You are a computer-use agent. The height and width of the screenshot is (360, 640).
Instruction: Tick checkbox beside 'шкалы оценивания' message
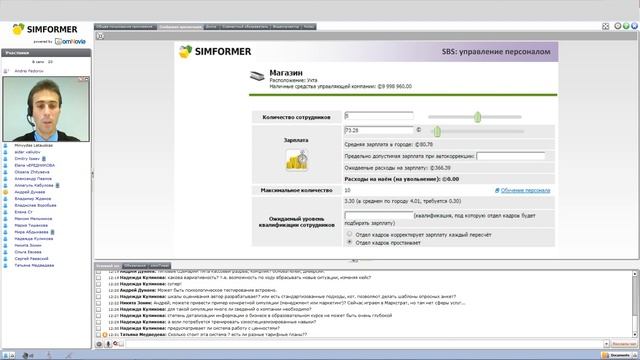point(98,297)
